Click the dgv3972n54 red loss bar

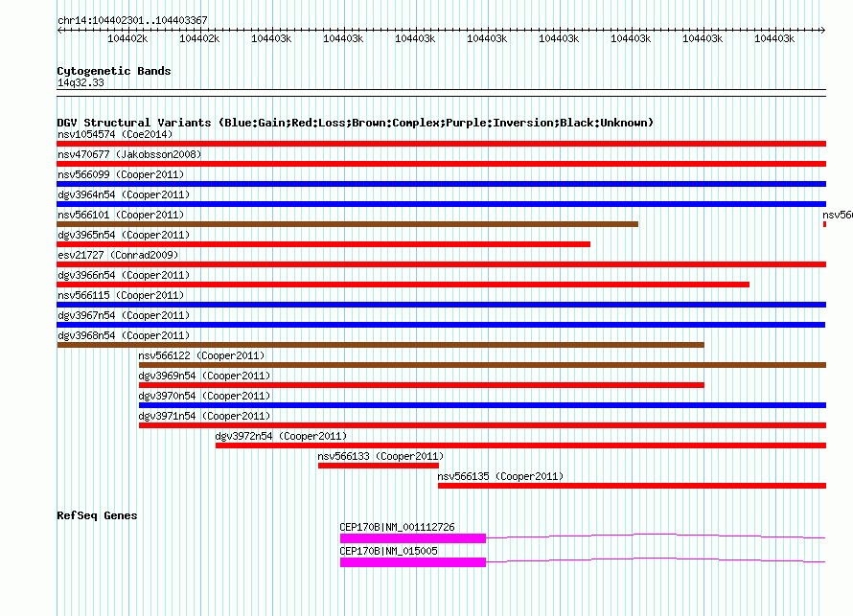click(x=520, y=445)
